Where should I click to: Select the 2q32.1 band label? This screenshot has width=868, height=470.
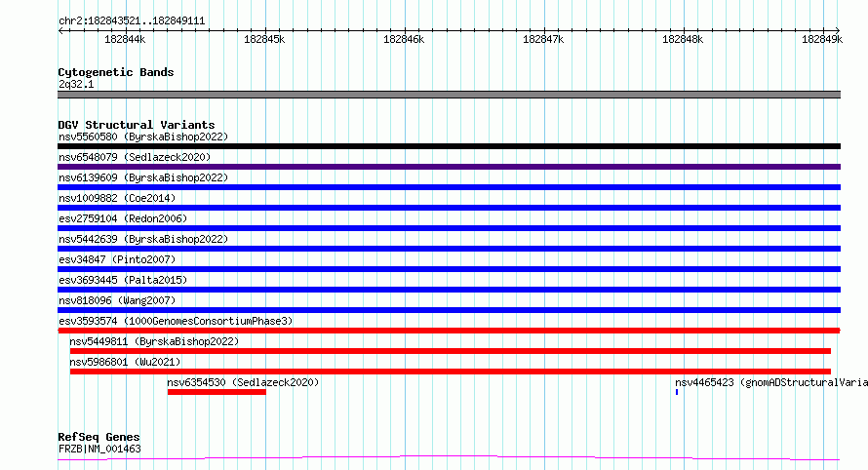pyautogui.click(x=76, y=84)
